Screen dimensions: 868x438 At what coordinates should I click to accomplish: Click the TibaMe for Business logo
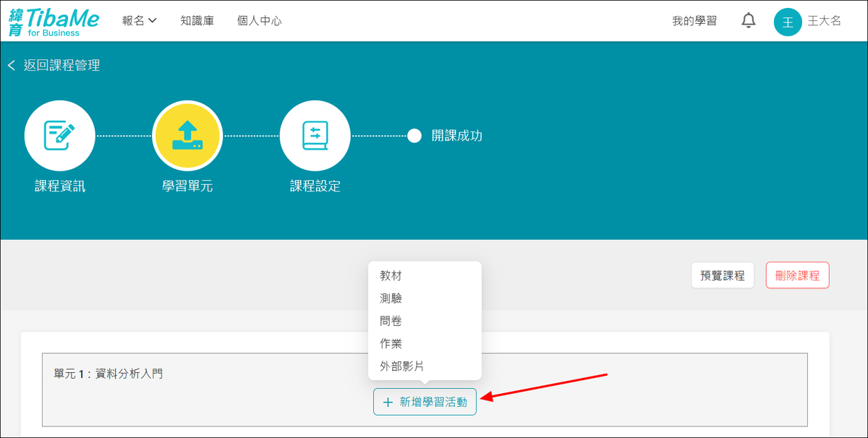click(x=54, y=21)
